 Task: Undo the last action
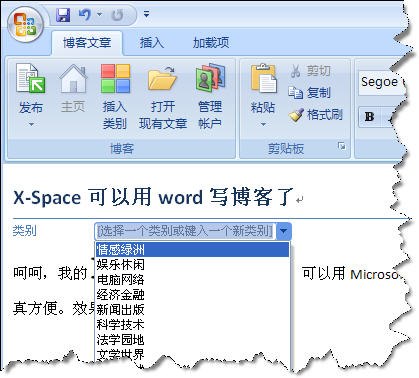84,15
